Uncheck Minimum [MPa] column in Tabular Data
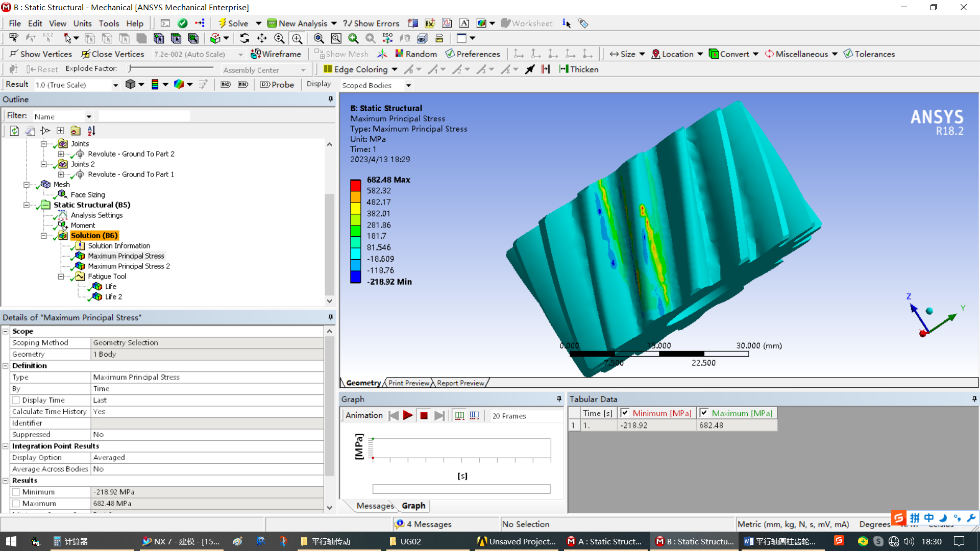The image size is (980, 551). click(625, 413)
